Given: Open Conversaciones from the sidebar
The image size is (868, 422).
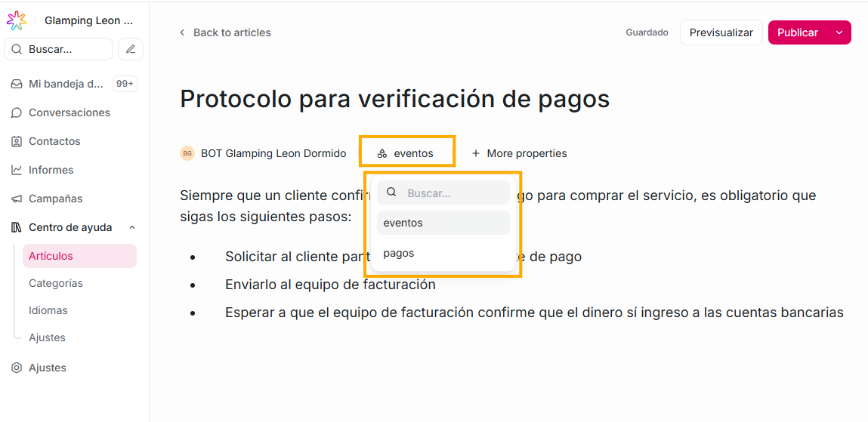Looking at the screenshot, I should (69, 112).
